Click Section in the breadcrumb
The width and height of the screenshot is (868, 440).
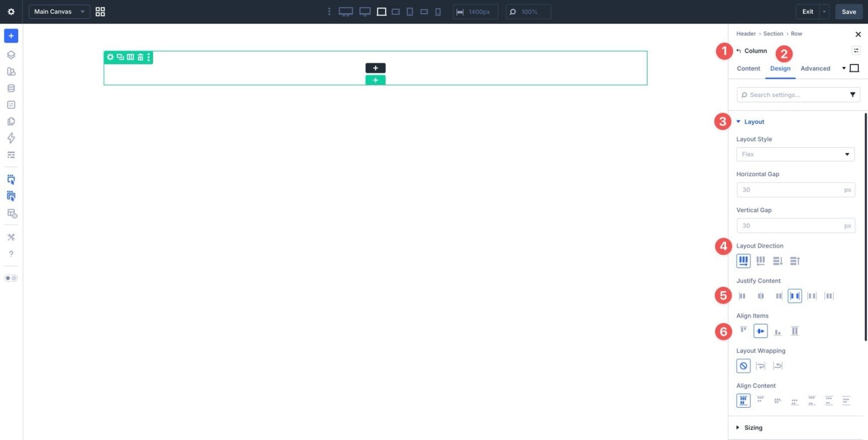[x=774, y=34]
